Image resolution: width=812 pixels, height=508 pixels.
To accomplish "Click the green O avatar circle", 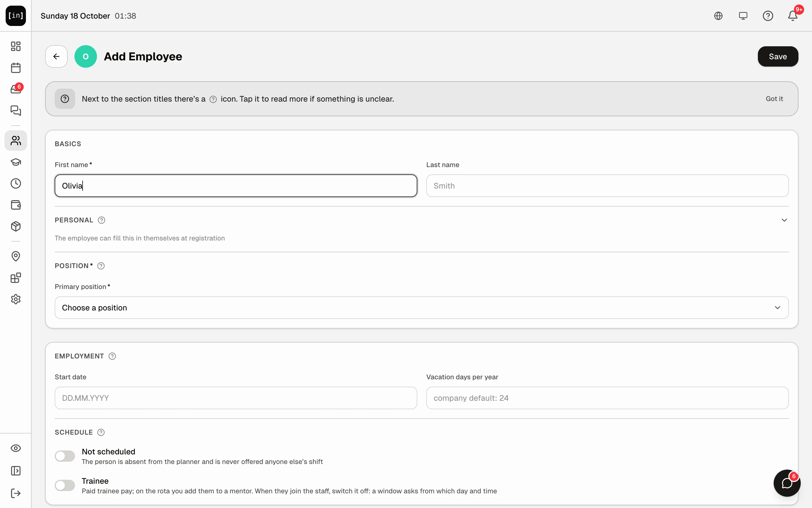I will (x=85, y=56).
